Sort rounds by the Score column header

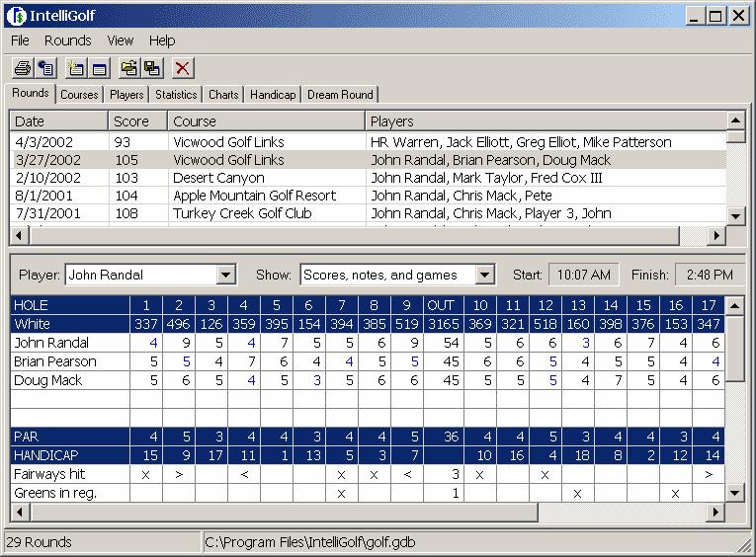pos(138,121)
